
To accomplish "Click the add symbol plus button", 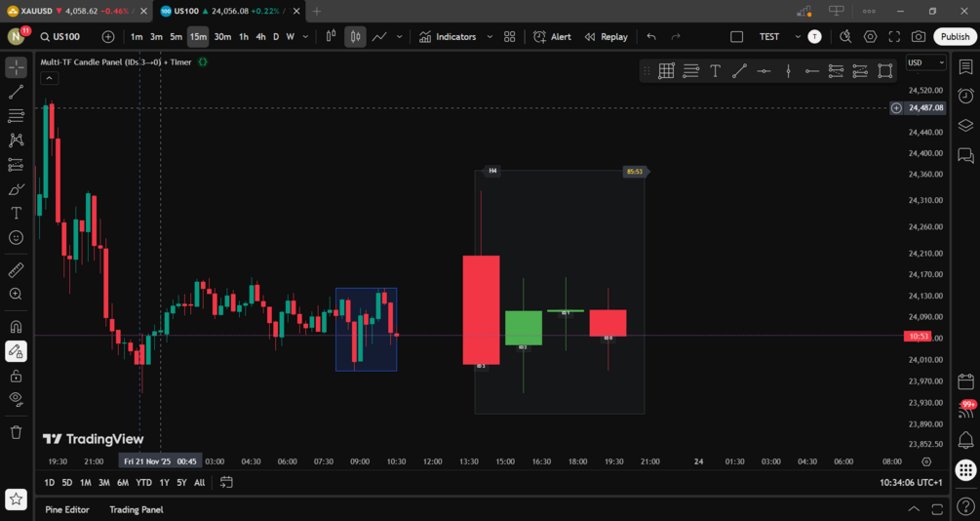I will click(108, 37).
